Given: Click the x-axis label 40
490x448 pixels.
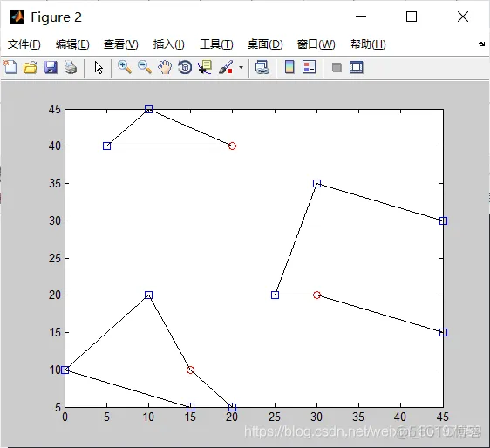Looking at the screenshot, I should (x=400, y=417).
